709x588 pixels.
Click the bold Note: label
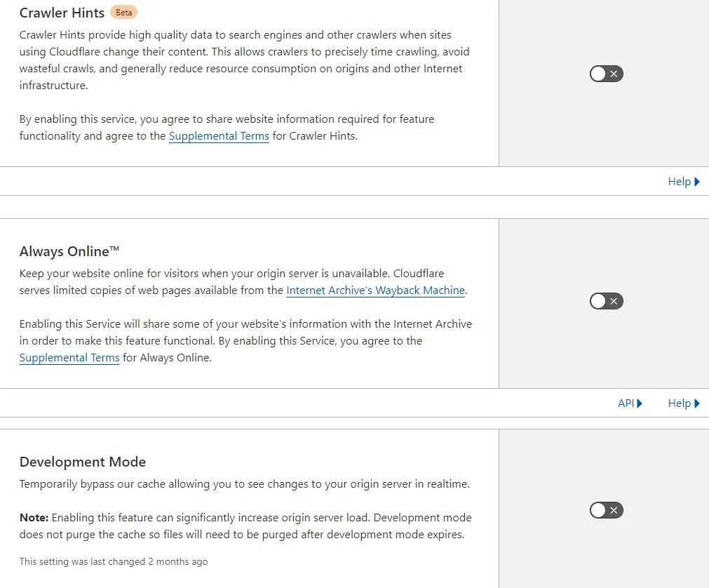coord(34,517)
